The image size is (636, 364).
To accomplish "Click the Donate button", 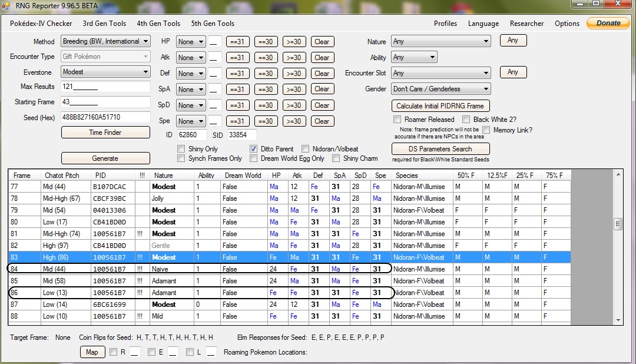I will (x=608, y=24).
